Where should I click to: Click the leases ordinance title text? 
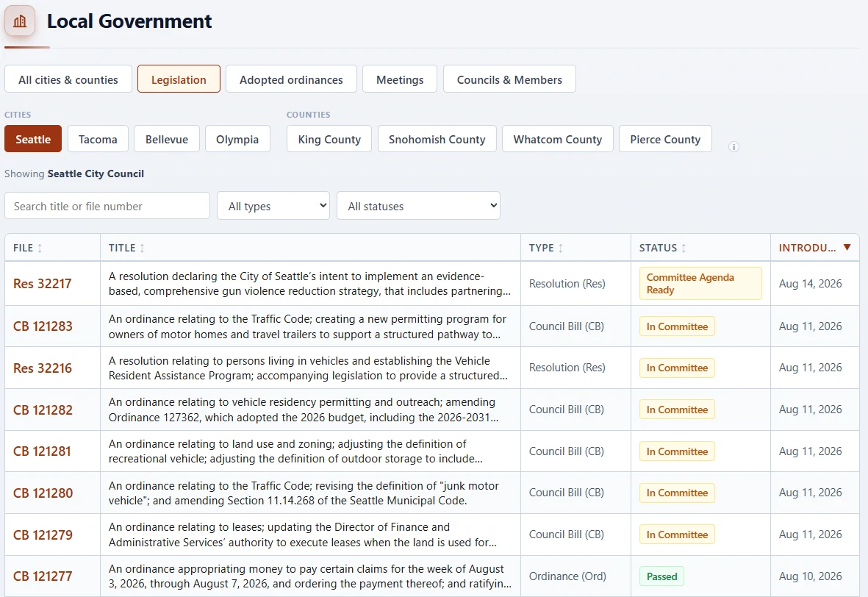[302, 535]
